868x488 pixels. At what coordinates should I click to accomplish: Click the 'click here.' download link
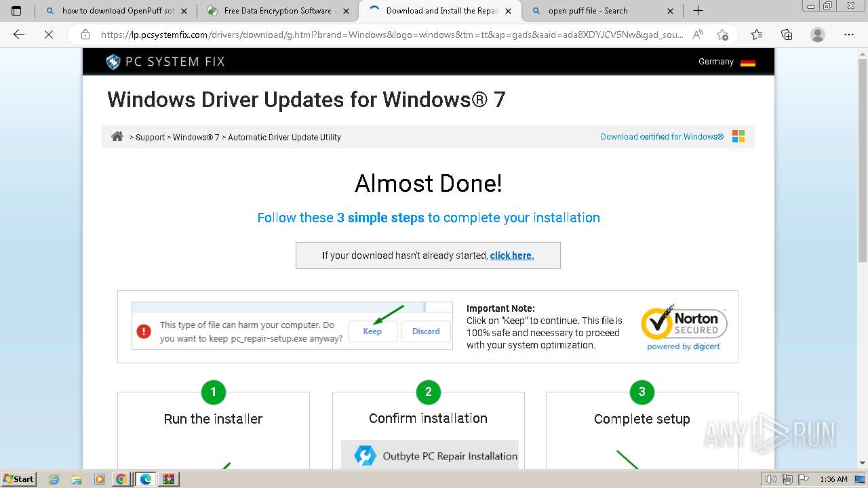point(512,256)
